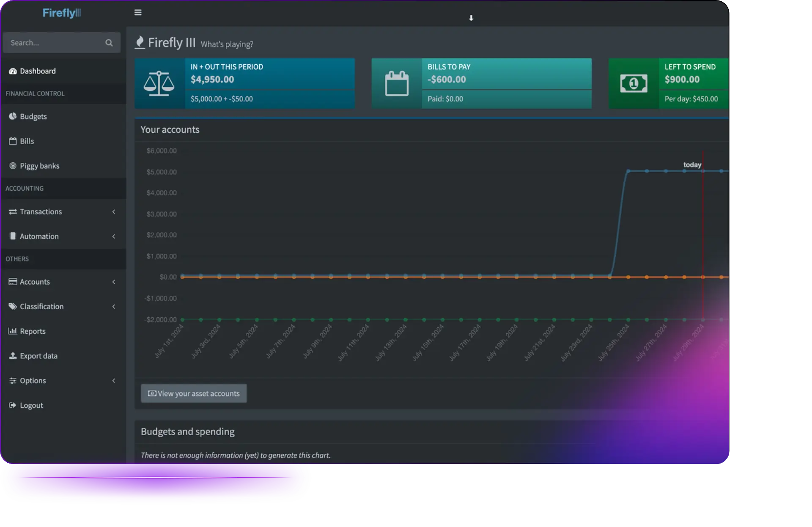Screen dimensions: 812x527
Task: Click the Piggy banks target icon
Action: tap(13, 166)
